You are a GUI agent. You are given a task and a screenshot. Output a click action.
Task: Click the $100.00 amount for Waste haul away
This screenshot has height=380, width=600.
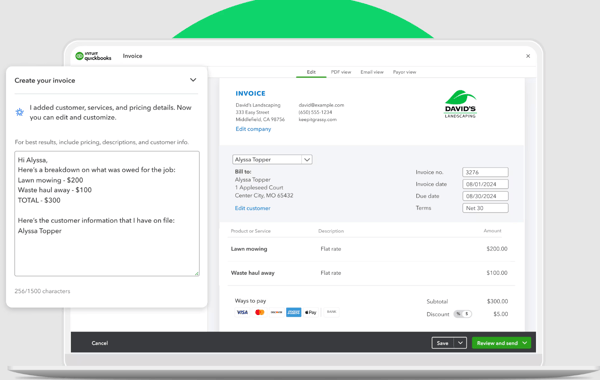497,273
